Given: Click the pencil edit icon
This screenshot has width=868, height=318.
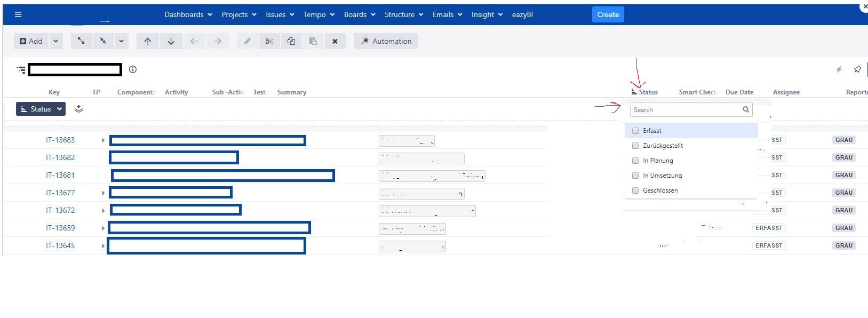Looking at the screenshot, I should (x=248, y=41).
